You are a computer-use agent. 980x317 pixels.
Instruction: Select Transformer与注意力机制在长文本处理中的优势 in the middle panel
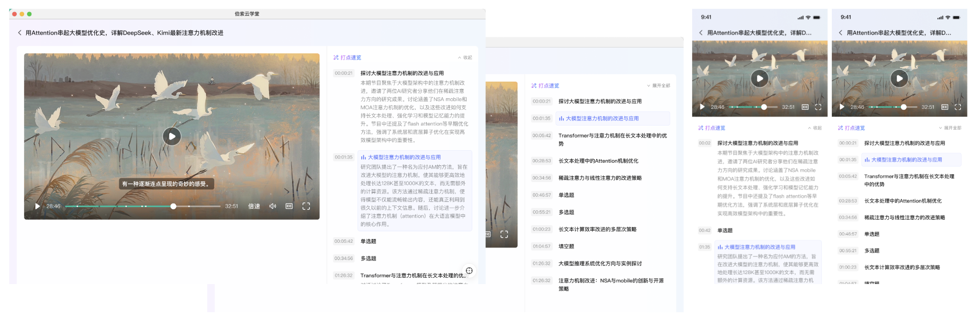[x=612, y=139]
